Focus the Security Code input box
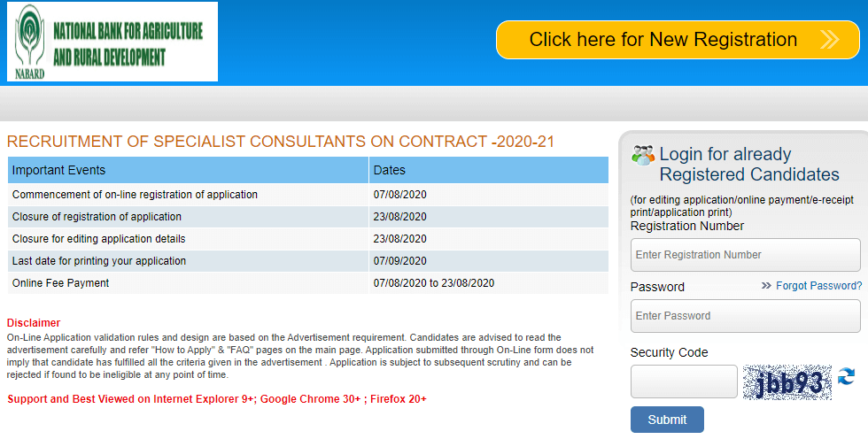Viewport: 868px width, 447px height. tap(684, 381)
